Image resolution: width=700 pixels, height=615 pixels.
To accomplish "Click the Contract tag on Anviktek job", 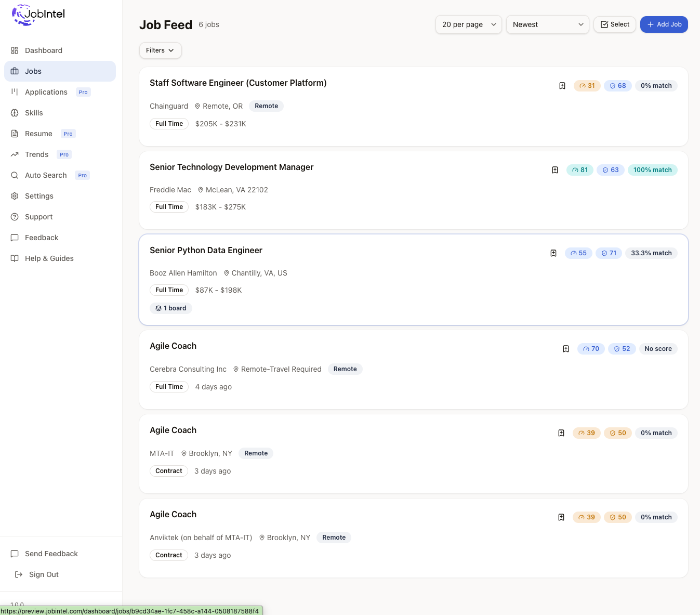I will pos(169,555).
